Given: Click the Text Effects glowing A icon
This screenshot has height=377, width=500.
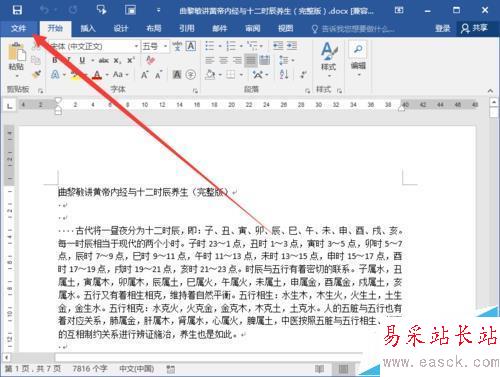Looking at the screenshot, I should pos(55,75).
